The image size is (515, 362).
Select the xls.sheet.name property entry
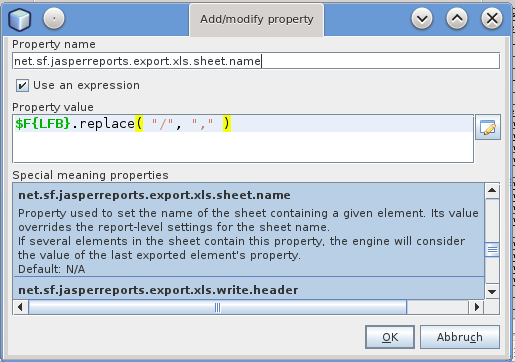(249, 230)
